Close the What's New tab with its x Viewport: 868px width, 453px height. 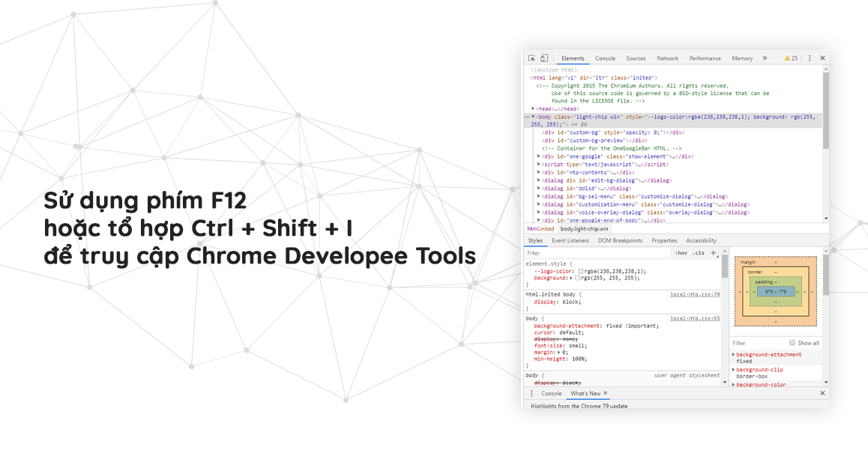[x=606, y=393]
